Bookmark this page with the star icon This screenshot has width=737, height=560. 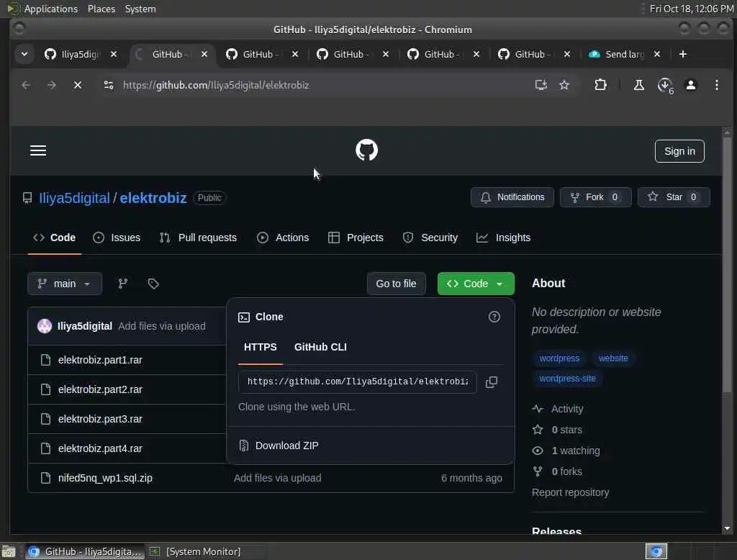(564, 85)
